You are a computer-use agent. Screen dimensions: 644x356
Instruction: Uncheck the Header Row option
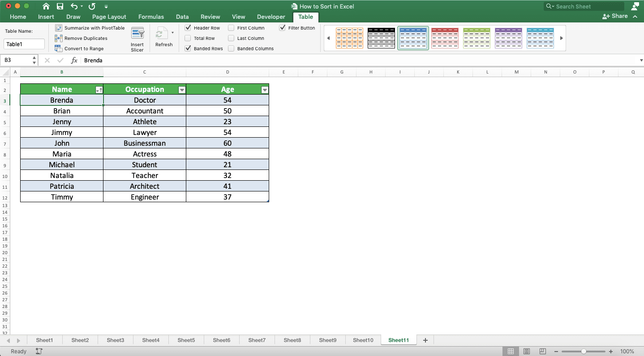click(x=188, y=27)
